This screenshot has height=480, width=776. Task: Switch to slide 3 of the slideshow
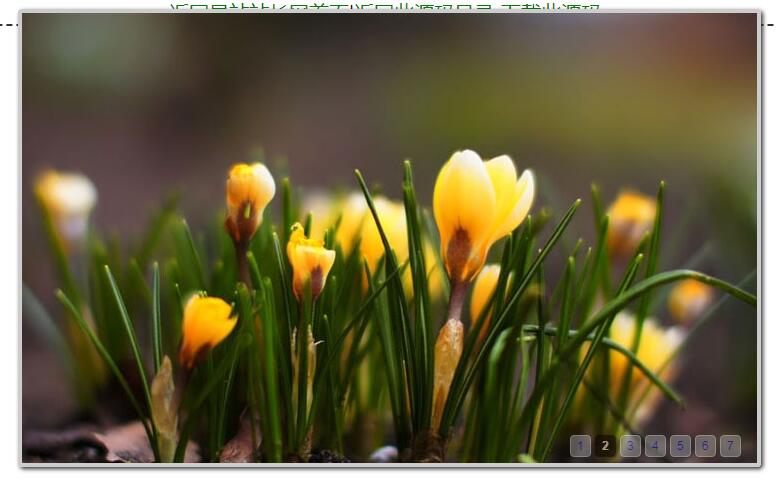point(630,446)
